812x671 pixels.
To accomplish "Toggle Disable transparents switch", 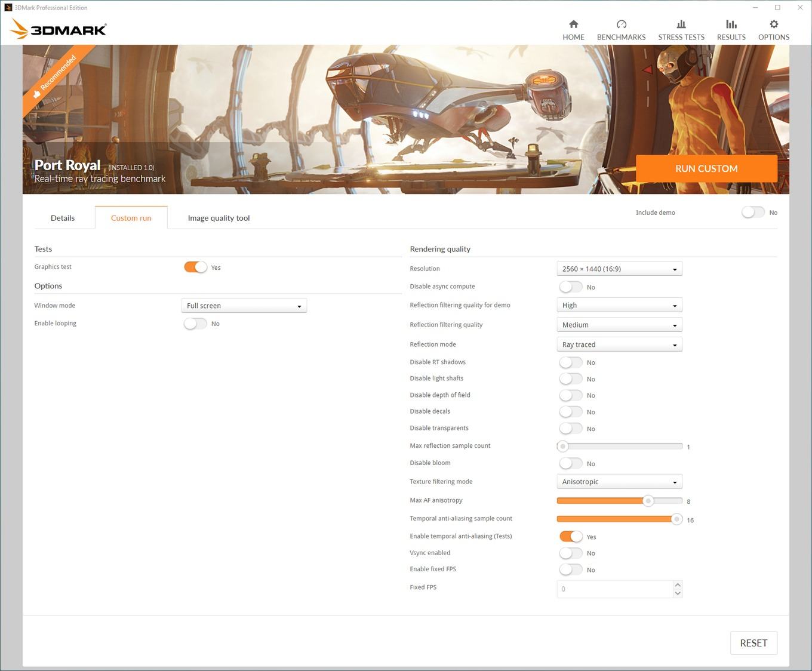I will coord(571,428).
